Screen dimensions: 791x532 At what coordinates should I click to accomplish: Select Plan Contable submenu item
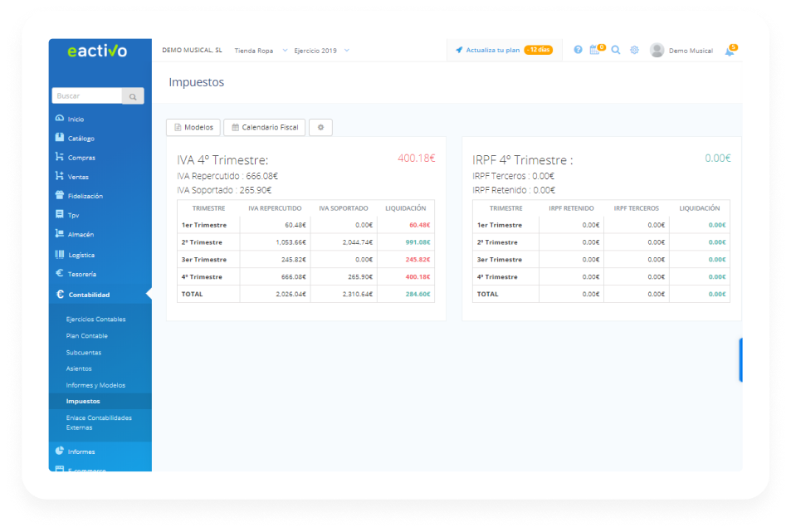(x=87, y=336)
